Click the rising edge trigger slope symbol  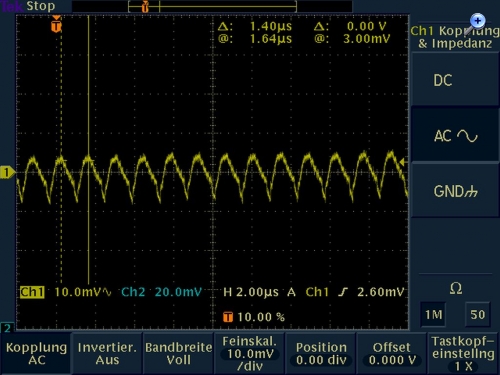click(x=342, y=292)
